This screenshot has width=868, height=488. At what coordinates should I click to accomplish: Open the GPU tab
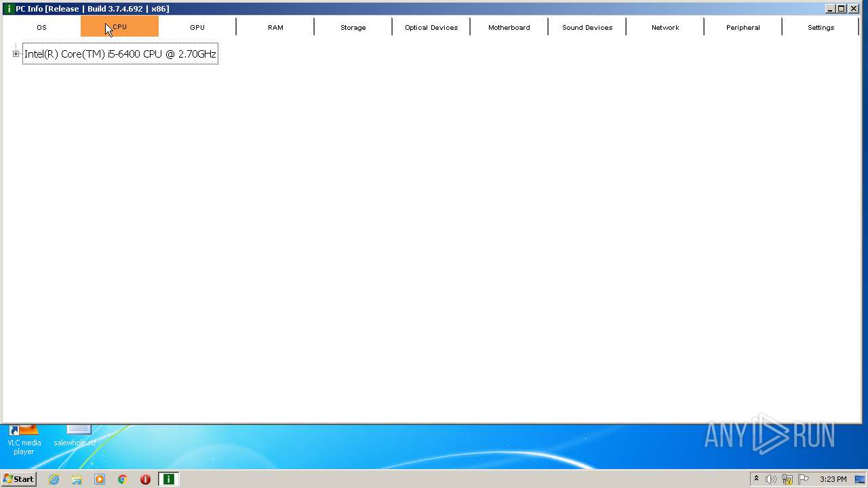197,27
